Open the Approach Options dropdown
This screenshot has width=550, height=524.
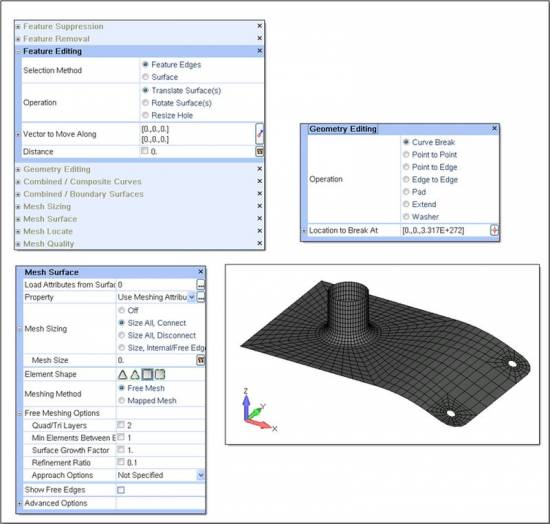click(161, 475)
